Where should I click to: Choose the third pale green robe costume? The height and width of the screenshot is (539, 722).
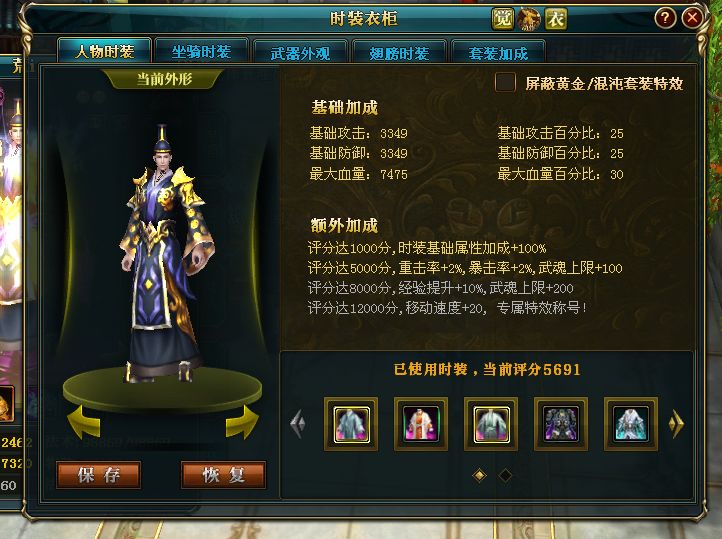coord(491,424)
